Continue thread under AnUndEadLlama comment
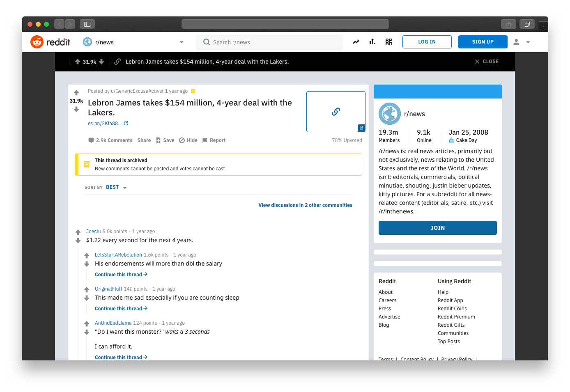570x392 pixels. tap(121, 358)
